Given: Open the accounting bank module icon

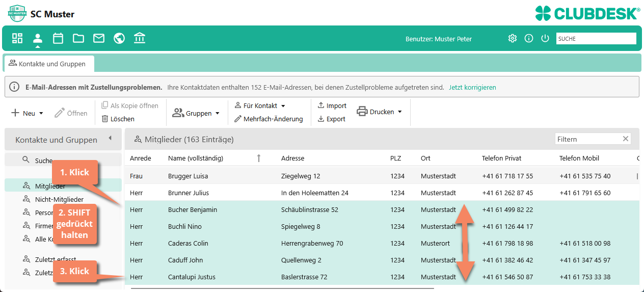Looking at the screenshot, I should (140, 38).
